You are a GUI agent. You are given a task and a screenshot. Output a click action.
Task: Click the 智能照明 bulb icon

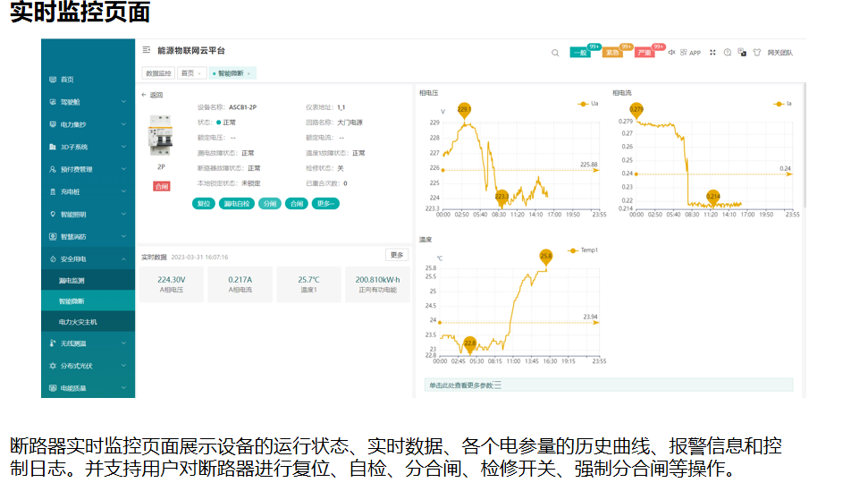coord(53,214)
